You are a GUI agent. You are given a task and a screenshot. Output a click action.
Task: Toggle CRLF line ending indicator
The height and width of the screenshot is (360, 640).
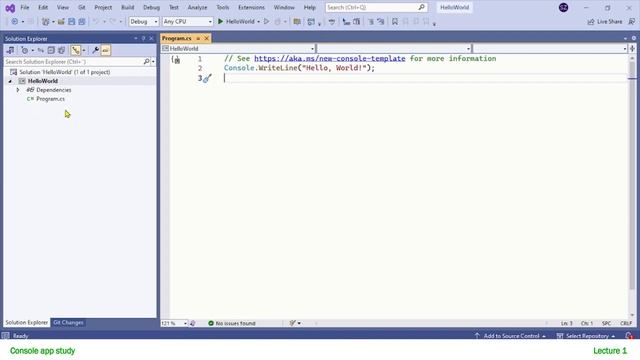click(x=626, y=323)
